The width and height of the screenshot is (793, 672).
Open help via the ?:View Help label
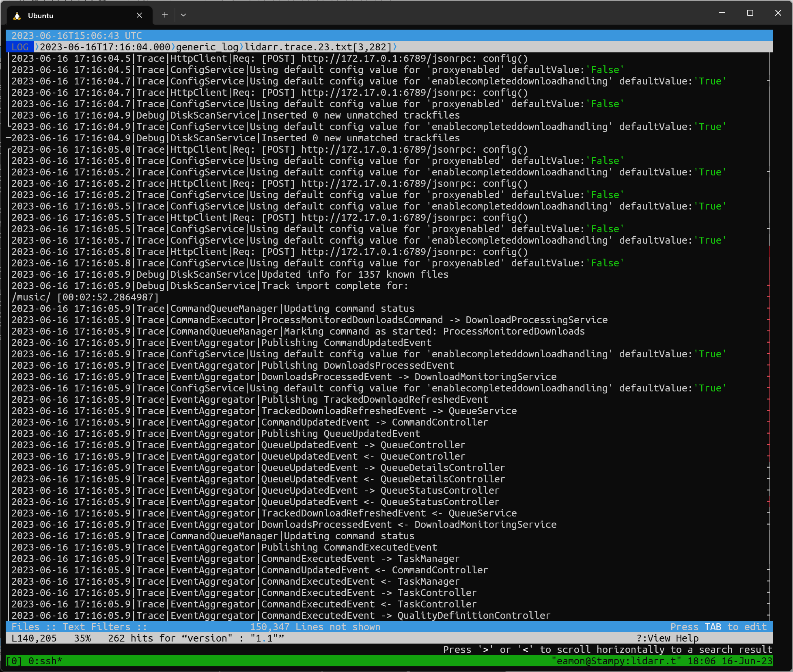[667, 638]
